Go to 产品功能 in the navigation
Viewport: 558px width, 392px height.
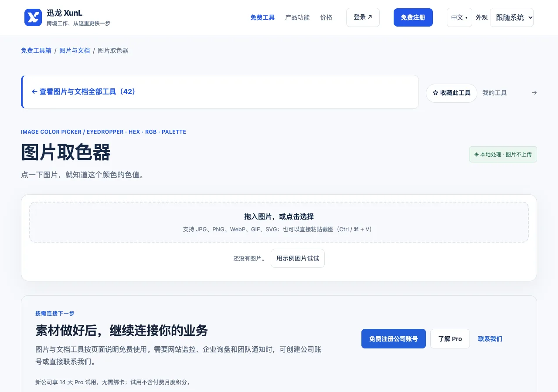pyautogui.click(x=297, y=17)
